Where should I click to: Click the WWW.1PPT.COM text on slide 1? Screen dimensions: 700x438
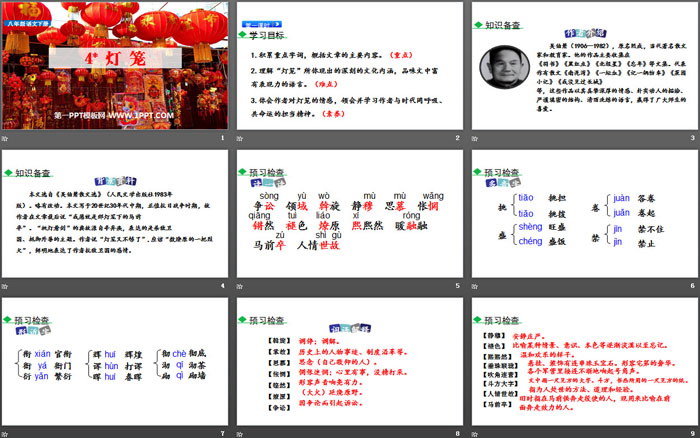click(142, 116)
